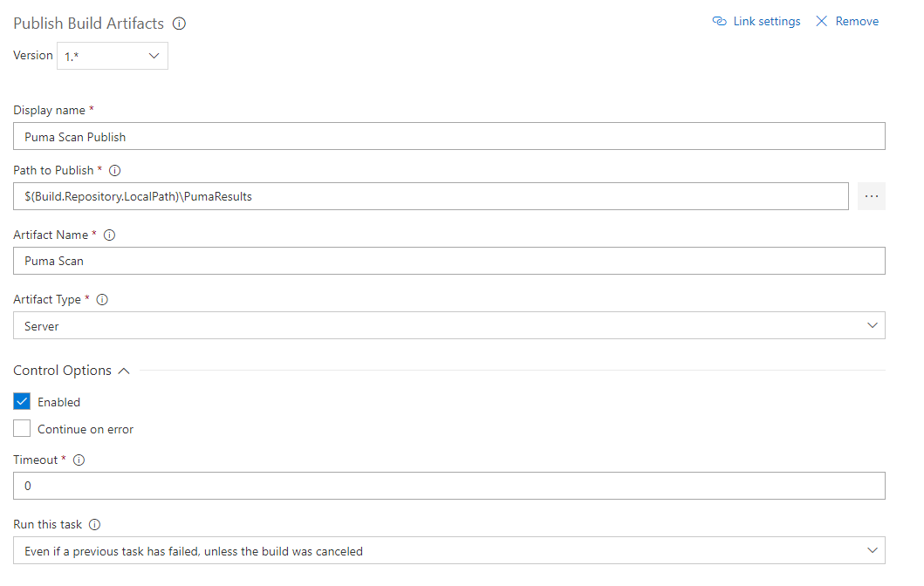The height and width of the screenshot is (586, 924).
Task: Click the link icon next to Link settings
Action: pyautogui.click(x=719, y=20)
